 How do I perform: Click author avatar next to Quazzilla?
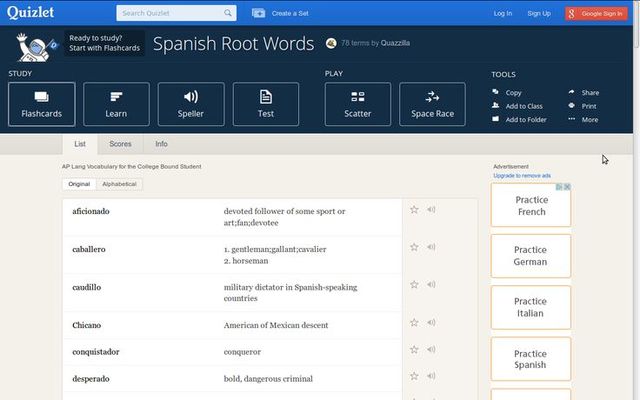click(x=331, y=43)
